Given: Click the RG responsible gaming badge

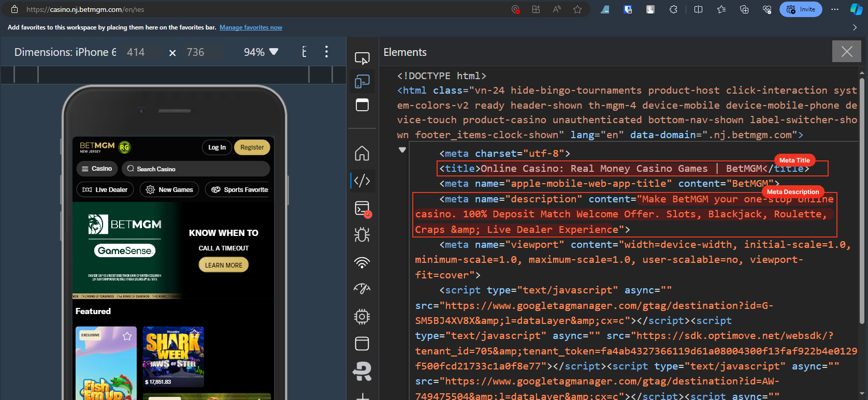Looking at the screenshot, I should [124, 147].
